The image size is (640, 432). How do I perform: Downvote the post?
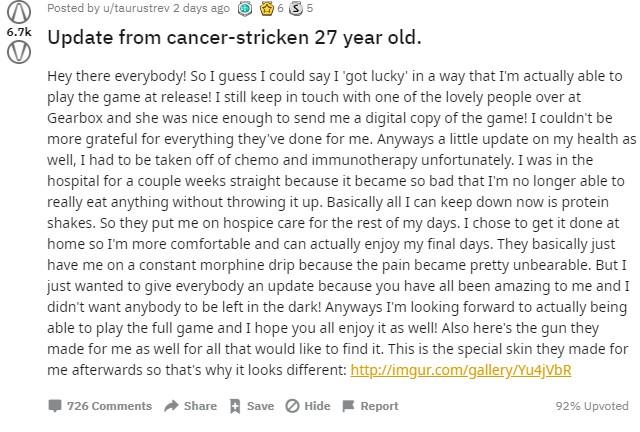point(18,52)
